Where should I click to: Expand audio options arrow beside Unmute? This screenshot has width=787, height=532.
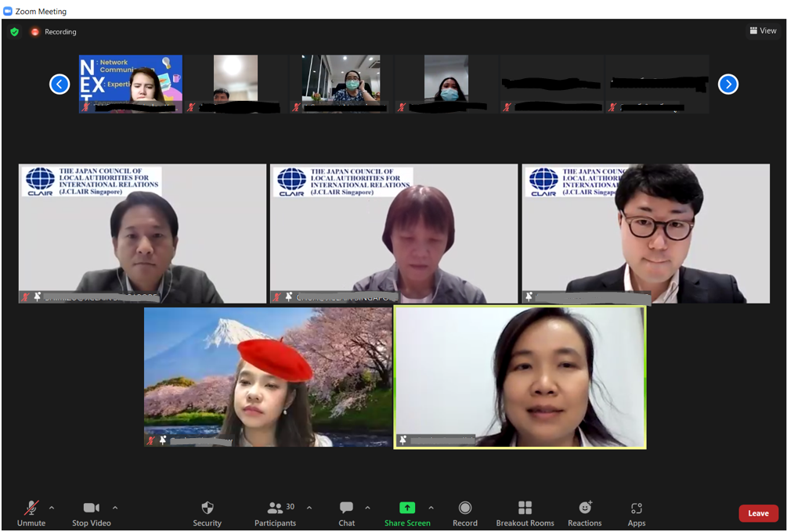(52, 507)
